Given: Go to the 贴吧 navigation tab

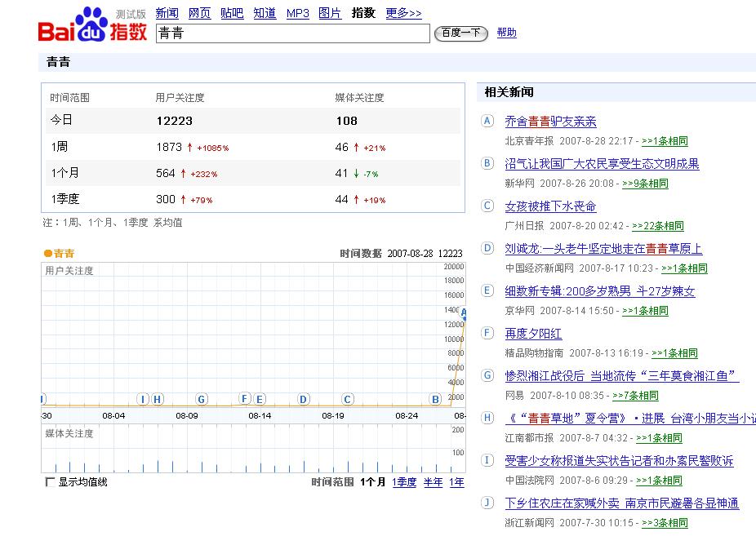Looking at the screenshot, I should [232, 13].
